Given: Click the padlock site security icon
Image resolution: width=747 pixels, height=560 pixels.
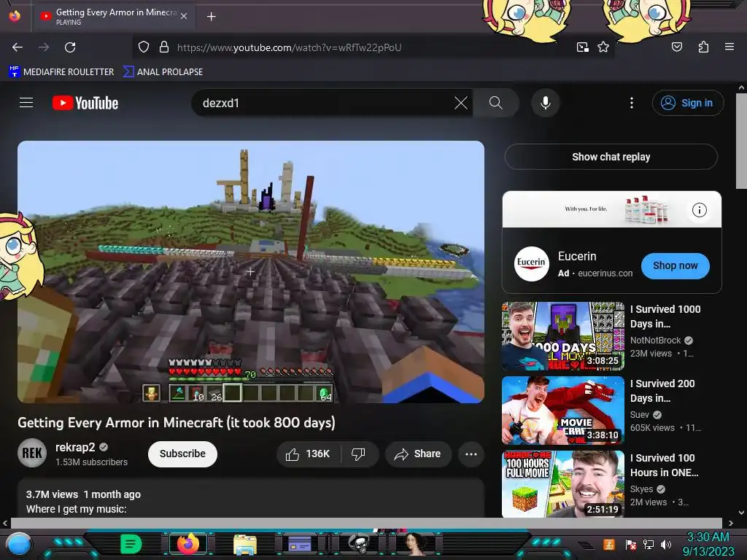Looking at the screenshot, I should 164,47.
